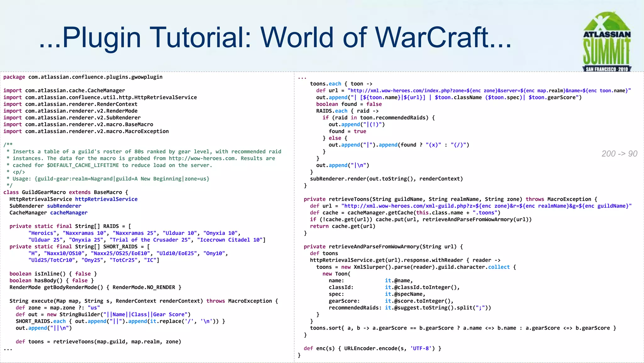Click the 'String execute(Map map' method signature
Viewport: 644px width, 363px height.
click(143, 301)
